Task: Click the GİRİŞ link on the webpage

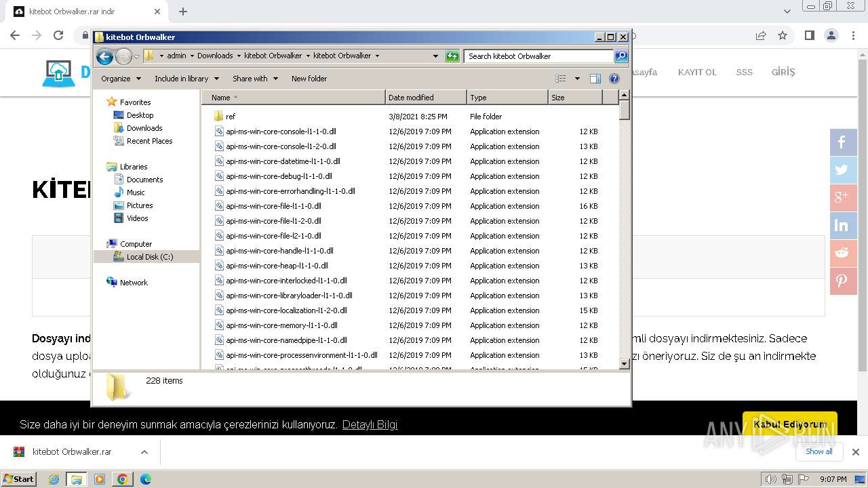Action: point(783,72)
